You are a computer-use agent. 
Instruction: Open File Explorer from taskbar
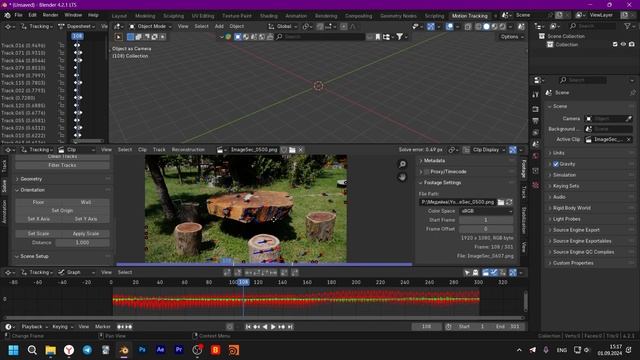click(x=51, y=350)
